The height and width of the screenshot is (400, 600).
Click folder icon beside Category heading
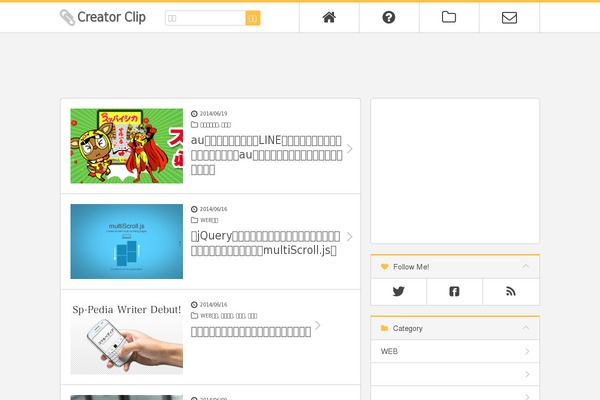(385, 328)
